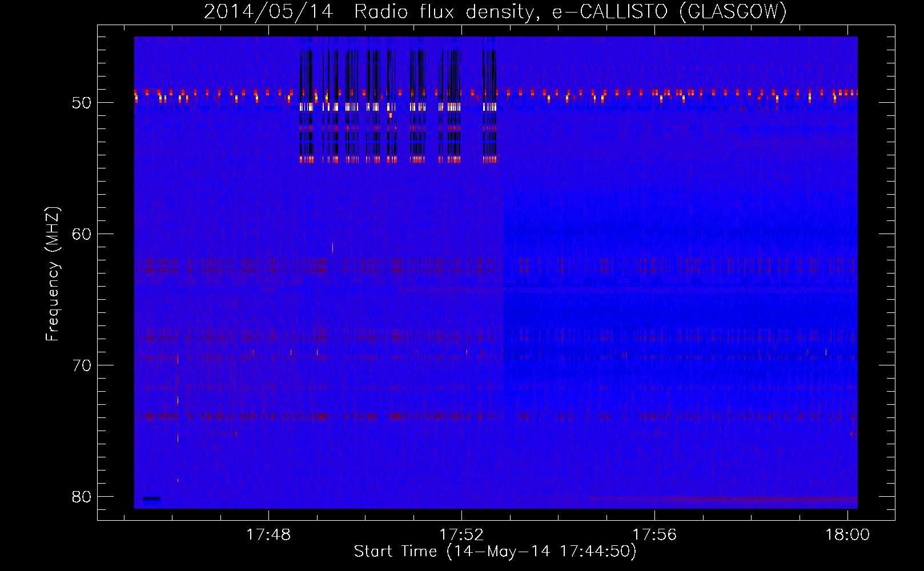Click the 17:52 time tick label
This screenshot has width=924, height=571.
coord(461,535)
